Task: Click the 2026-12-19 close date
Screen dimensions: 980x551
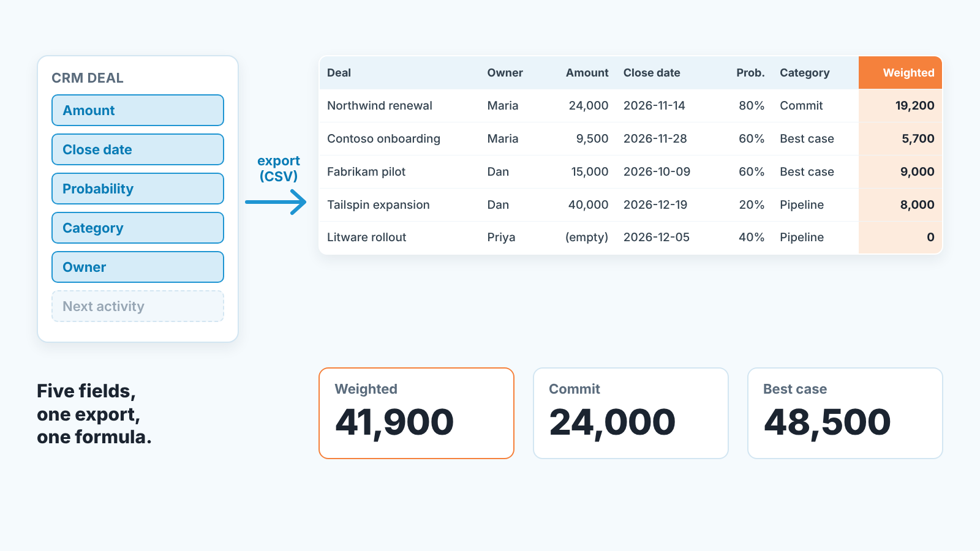Action: (x=655, y=204)
